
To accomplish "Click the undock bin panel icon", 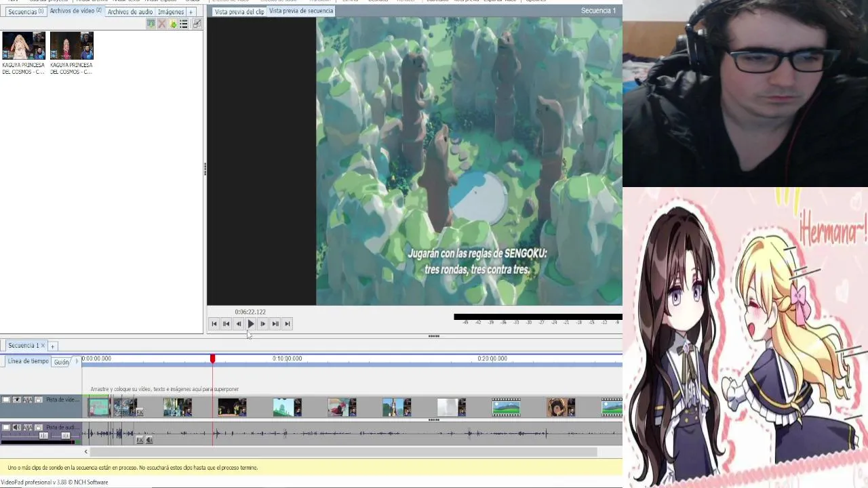I will click(197, 24).
